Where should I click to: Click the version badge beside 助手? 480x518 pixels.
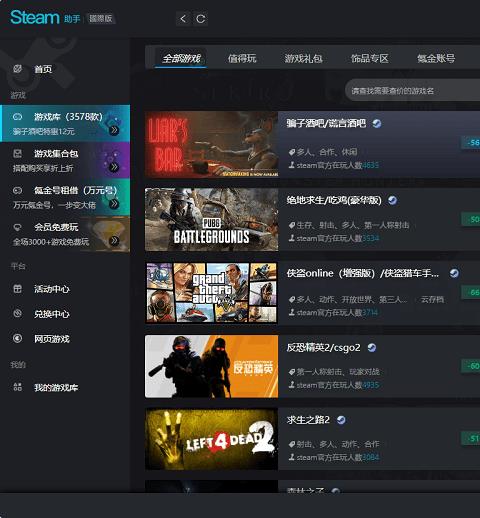[x=101, y=18]
